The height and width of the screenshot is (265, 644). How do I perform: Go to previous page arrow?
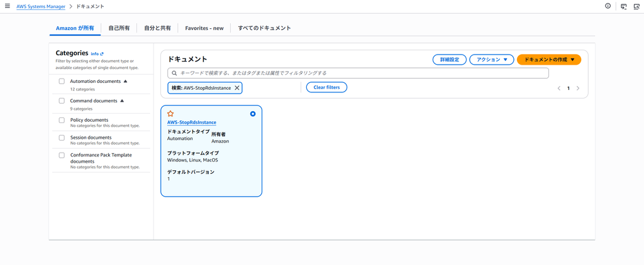point(559,88)
